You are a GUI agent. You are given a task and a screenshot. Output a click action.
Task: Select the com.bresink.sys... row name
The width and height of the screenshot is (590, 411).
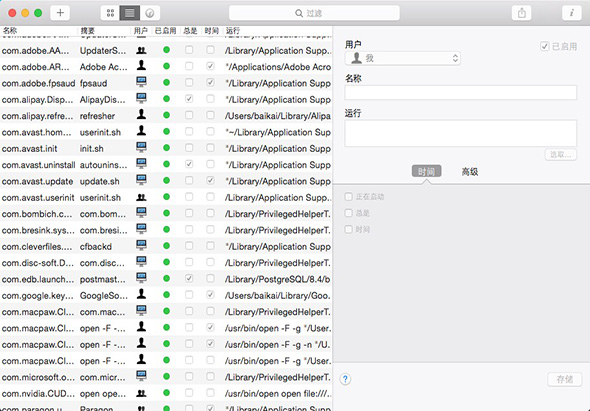(38, 230)
